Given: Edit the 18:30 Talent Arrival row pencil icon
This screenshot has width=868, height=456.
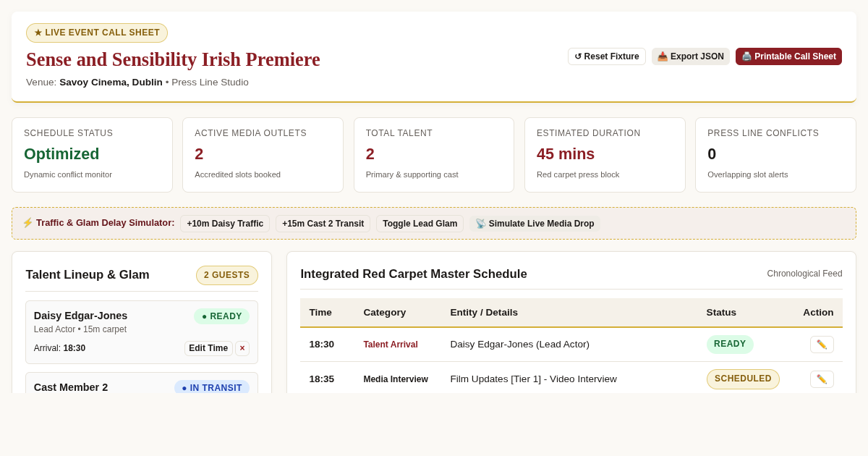Looking at the screenshot, I should [x=822, y=345].
